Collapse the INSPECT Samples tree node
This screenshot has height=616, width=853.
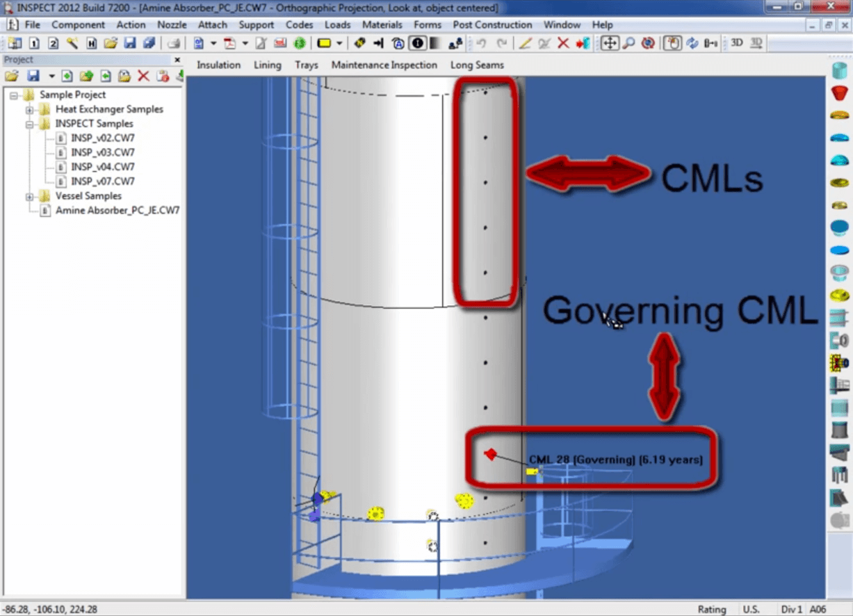tap(28, 123)
